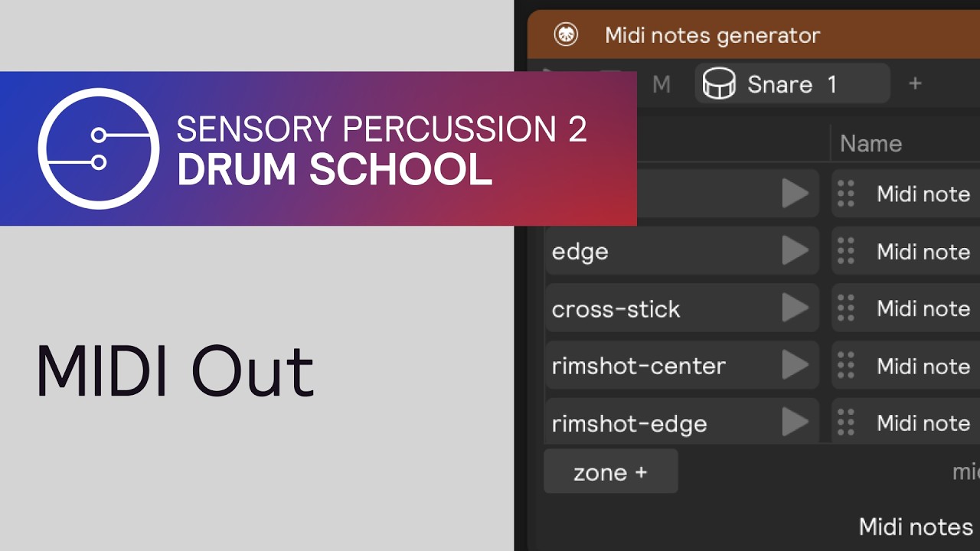Click the snare drum icon
This screenshot has height=551, width=980.
point(719,83)
